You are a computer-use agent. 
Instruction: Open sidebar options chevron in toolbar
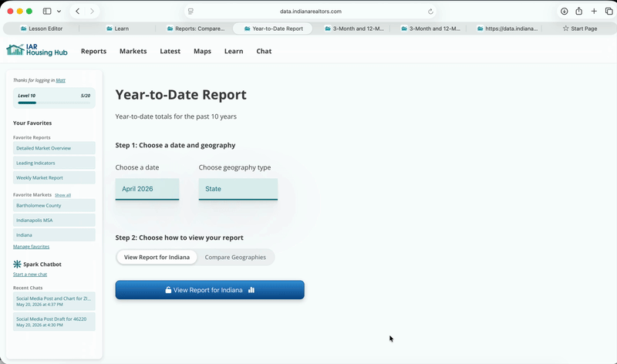(x=59, y=12)
